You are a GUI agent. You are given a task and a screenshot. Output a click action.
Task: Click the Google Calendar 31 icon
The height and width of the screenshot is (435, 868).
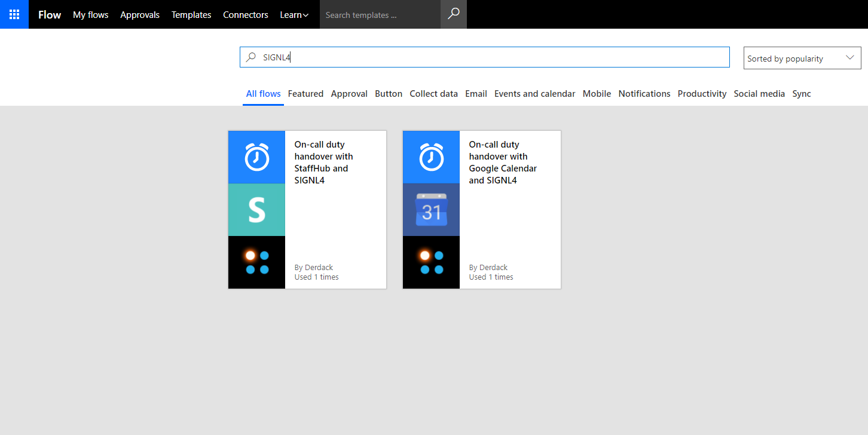pos(432,210)
